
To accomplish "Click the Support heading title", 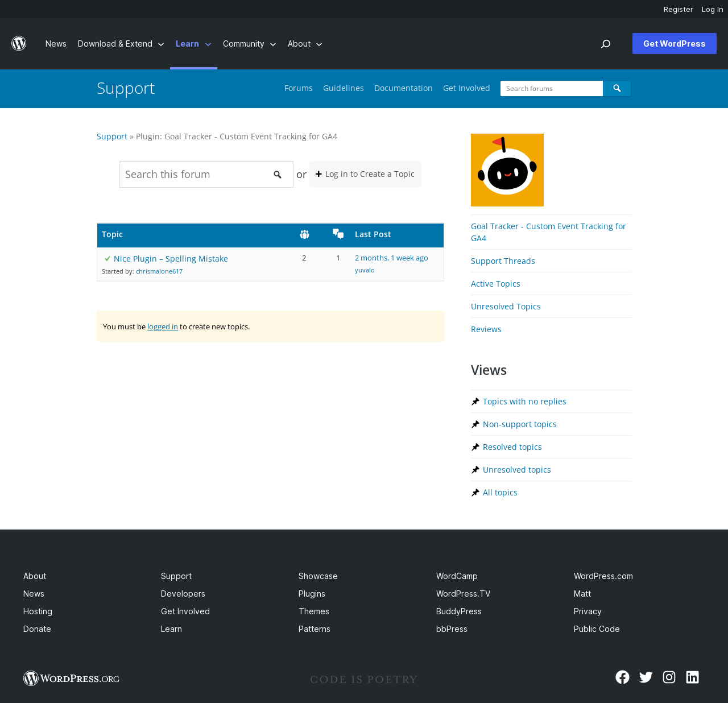I will (126, 88).
